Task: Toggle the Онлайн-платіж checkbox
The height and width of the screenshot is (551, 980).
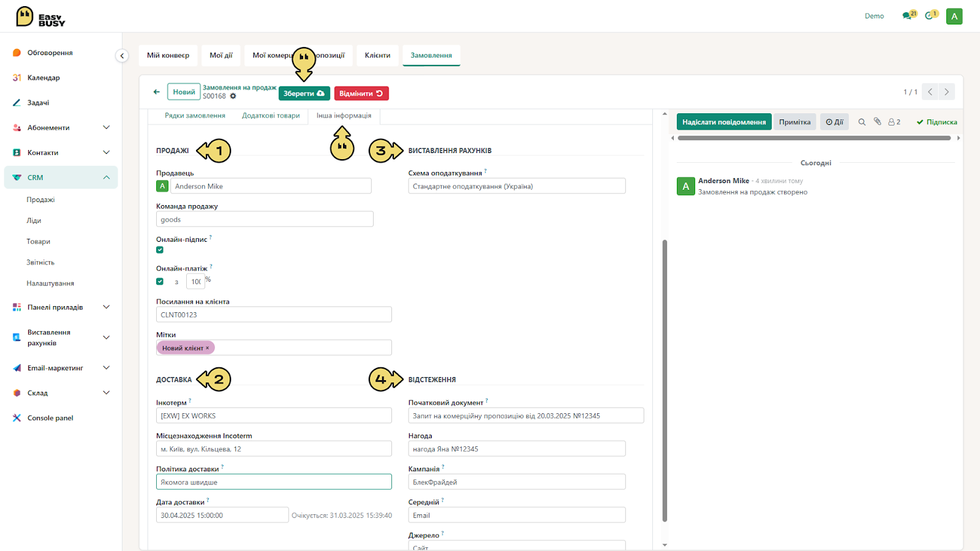Action: tap(160, 282)
